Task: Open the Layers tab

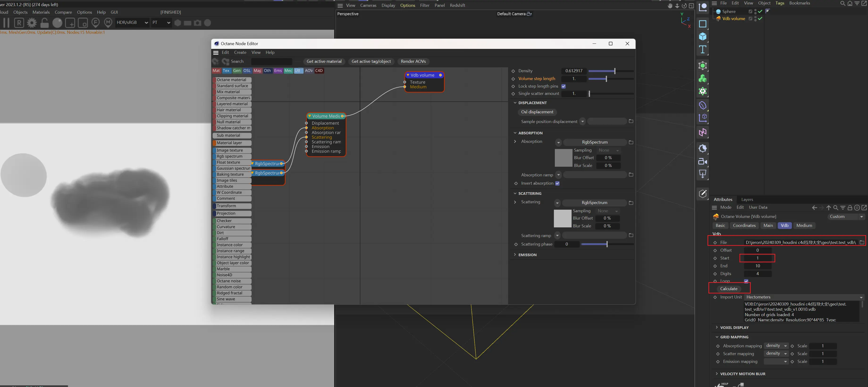Action: pos(747,200)
